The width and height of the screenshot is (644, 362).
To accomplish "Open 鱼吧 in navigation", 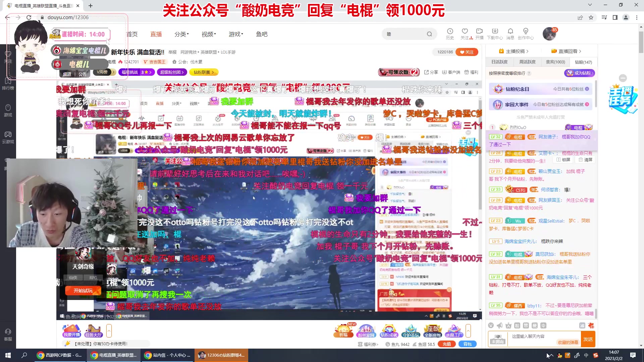I will point(262,34).
